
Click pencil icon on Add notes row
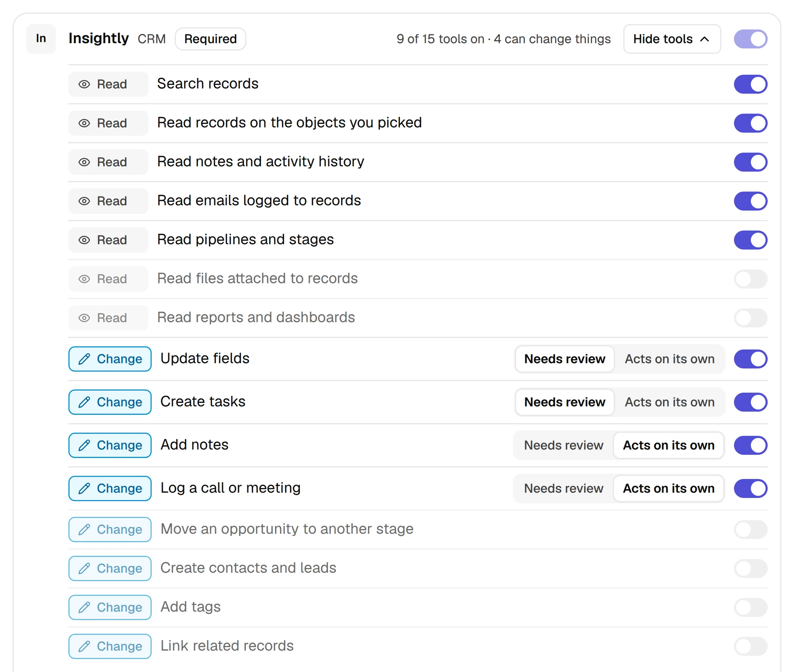(84, 445)
